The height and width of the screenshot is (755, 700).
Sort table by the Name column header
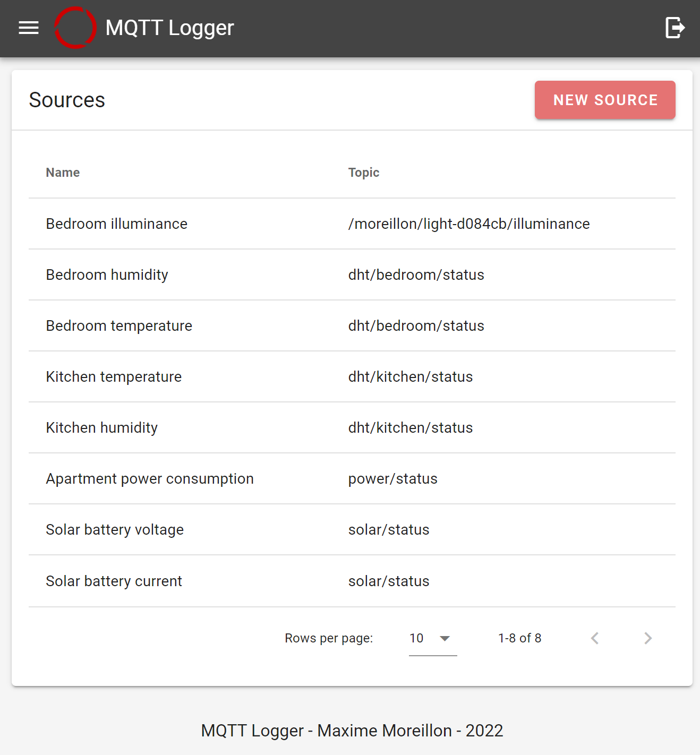pyautogui.click(x=63, y=173)
